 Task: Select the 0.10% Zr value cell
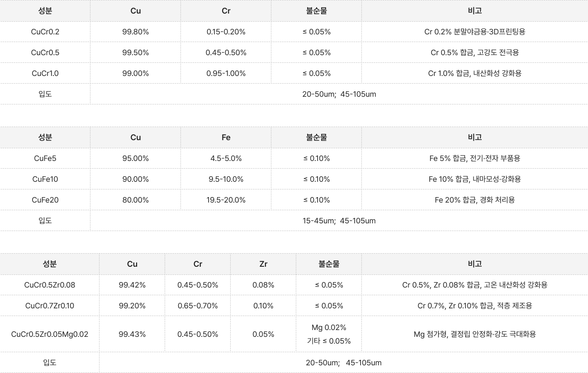pos(263,306)
